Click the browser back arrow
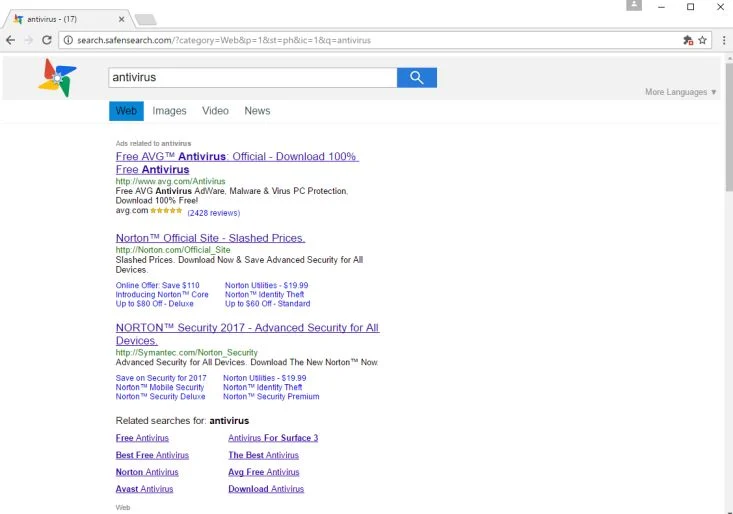Screen dimensions: 733x514 pos(10,40)
